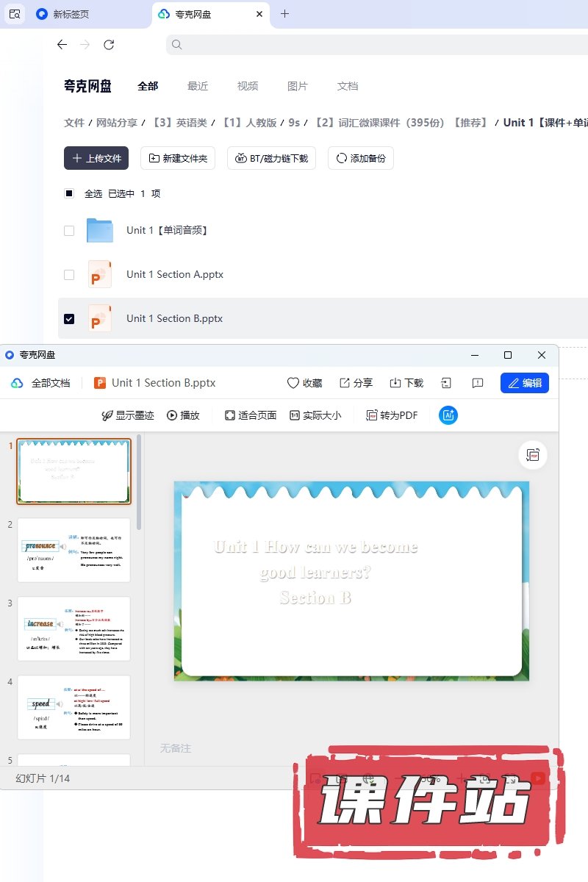588x882 pixels.
Task: Click the 收藏 heart icon
Action: coord(293,383)
